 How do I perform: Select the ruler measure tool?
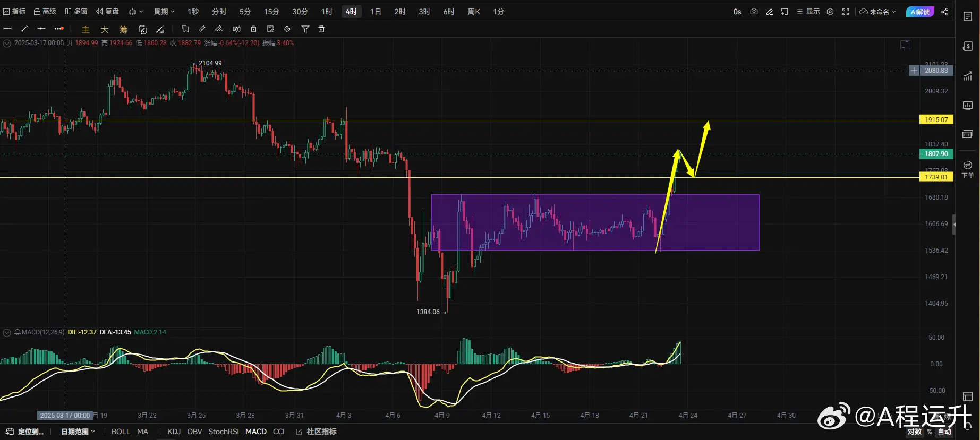pyautogui.click(x=202, y=29)
